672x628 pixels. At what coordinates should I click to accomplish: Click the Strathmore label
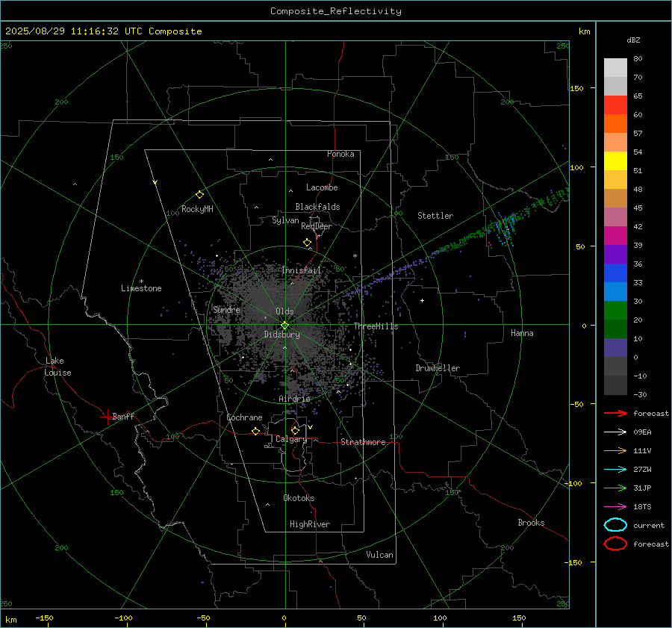(363, 442)
